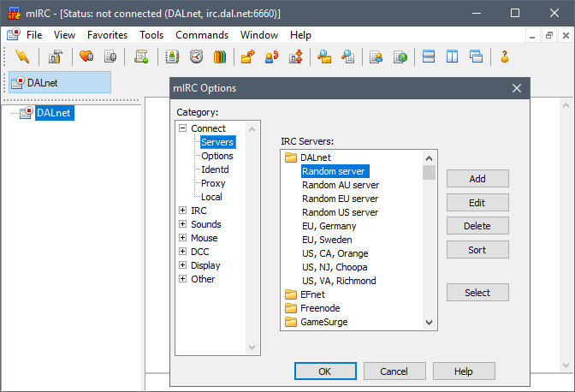The width and height of the screenshot is (575, 392).
Task: Click the Freenode folder icon
Action: pyautogui.click(x=291, y=308)
